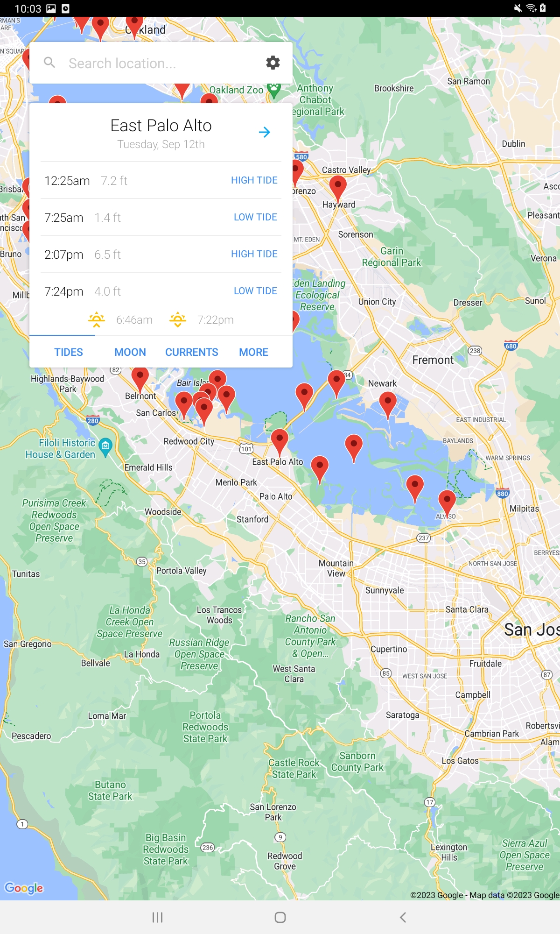
Task: Tap the sunset icon next to 7:22pm
Action: (x=178, y=319)
